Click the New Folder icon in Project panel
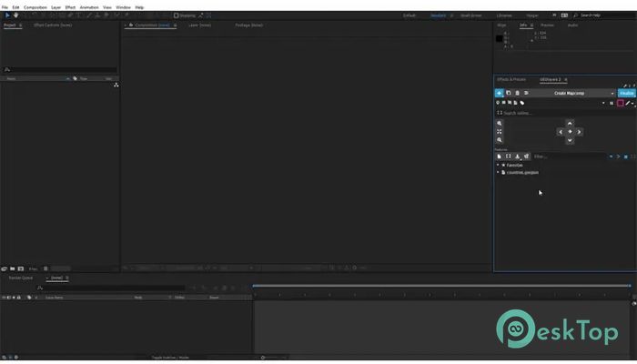 [13, 269]
